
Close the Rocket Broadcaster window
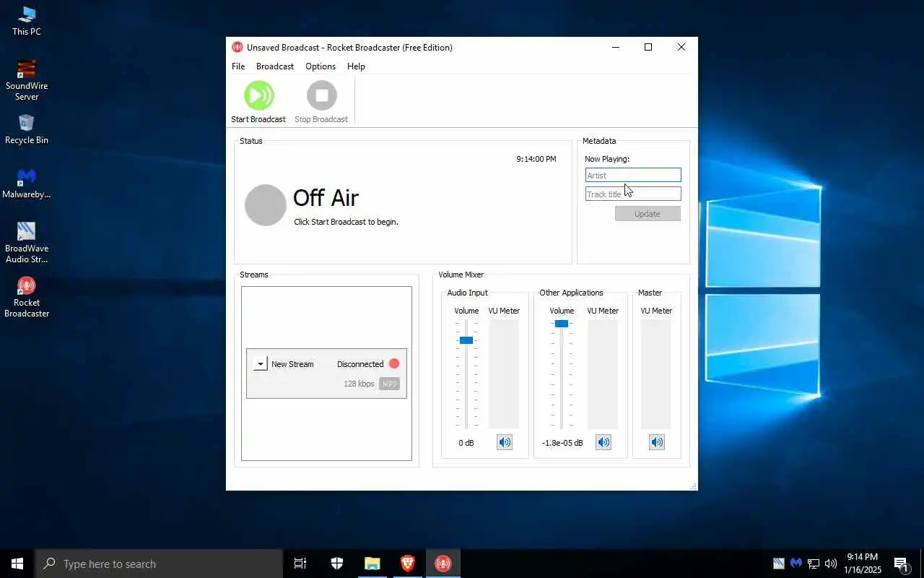[681, 47]
